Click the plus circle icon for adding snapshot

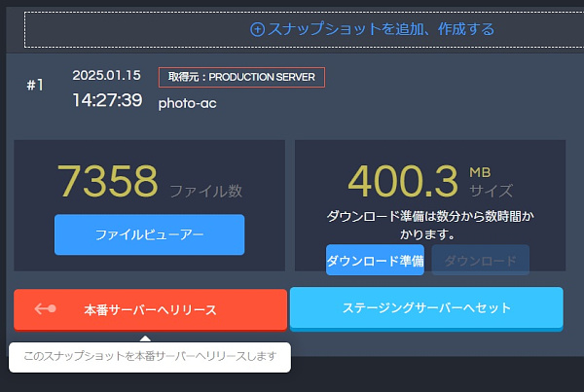(258, 29)
